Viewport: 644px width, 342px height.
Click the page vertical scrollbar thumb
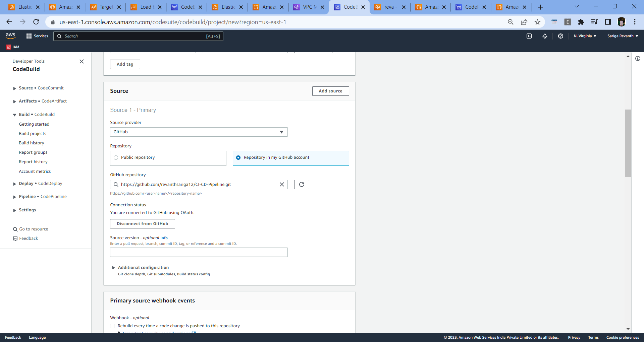click(x=628, y=143)
